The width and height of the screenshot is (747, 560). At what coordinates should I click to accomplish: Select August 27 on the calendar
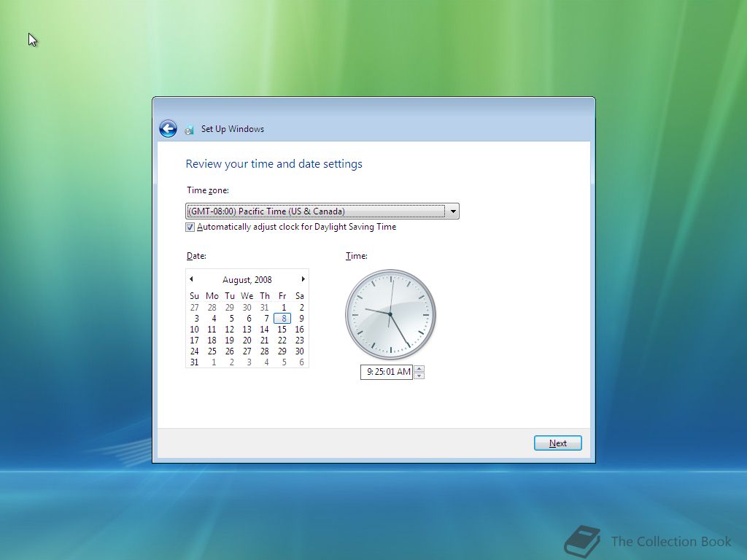point(247,351)
